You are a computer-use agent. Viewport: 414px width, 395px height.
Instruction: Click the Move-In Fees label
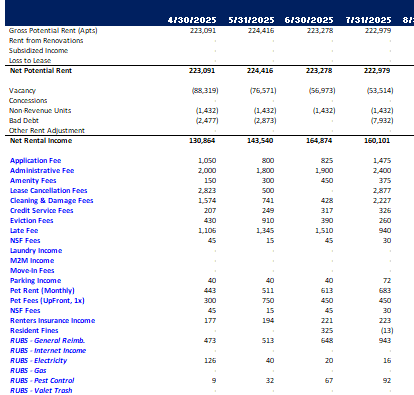32,271
